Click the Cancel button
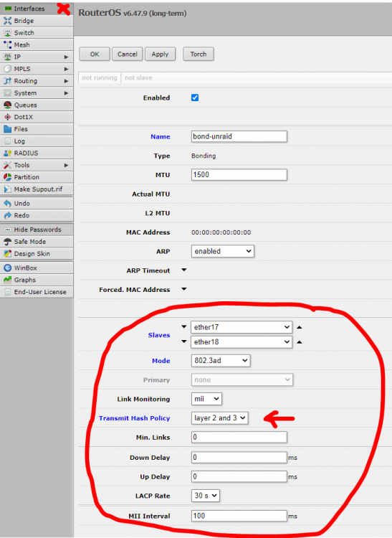This screenshot has height=538, width=392. pyautogui.click(x=127, y=54)
